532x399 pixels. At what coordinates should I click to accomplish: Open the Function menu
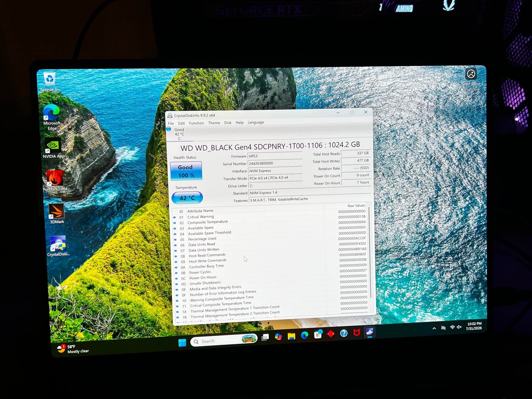pyautogui.click(x=196, y=123)
